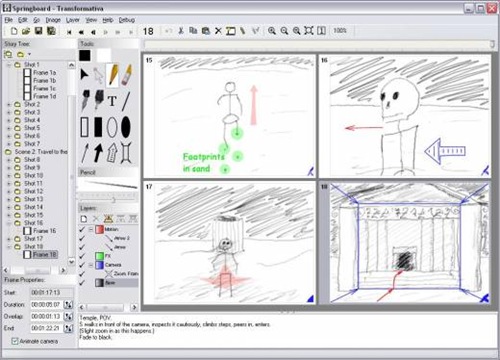This screenshot has height=360, width=500.
Task: Open the View menu
Action: point(91,20)
